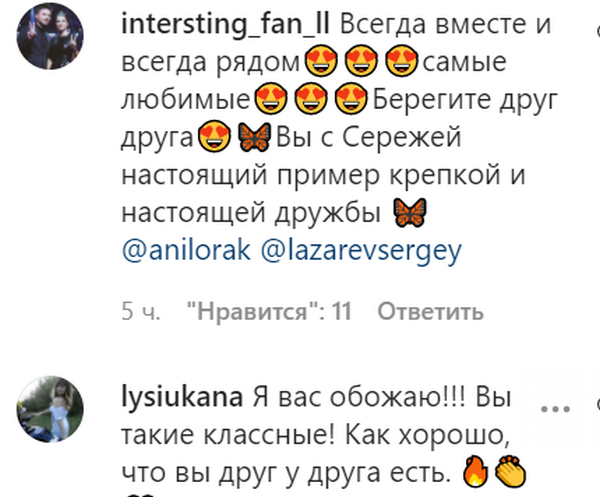Click the butterfly emoji before "Вы с Сережей"
This screenshot has width=600, height=497.
pos(254,137)
